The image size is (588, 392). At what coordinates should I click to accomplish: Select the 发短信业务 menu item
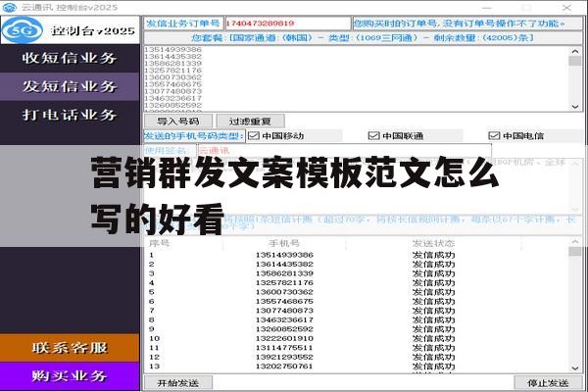pos(70,86)
